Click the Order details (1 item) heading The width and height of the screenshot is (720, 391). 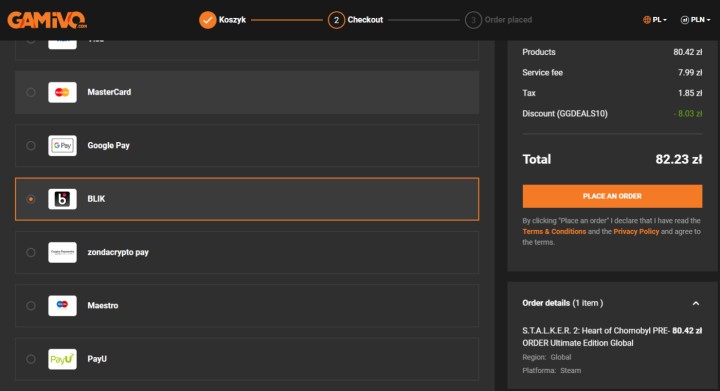pos(562,303)
